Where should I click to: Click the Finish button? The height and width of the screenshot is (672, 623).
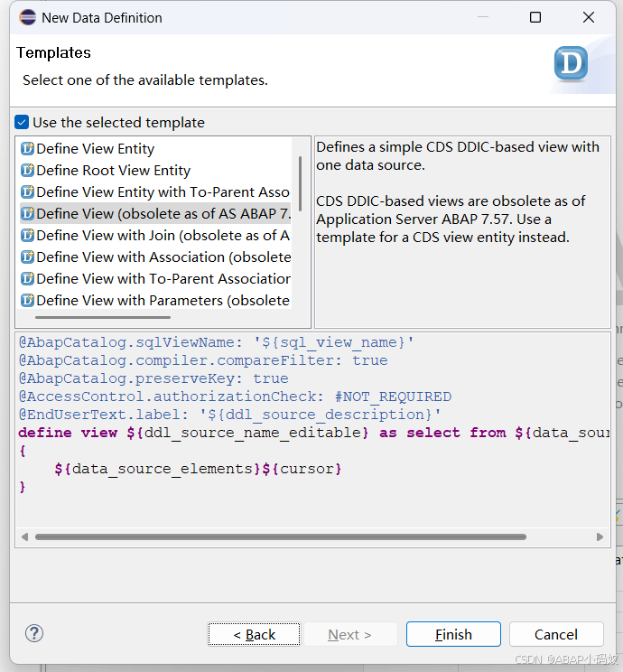click(453, 634)
